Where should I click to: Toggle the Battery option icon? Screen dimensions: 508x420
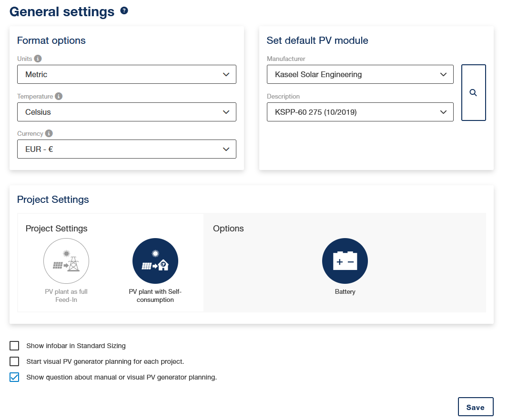tap(345, 261)
